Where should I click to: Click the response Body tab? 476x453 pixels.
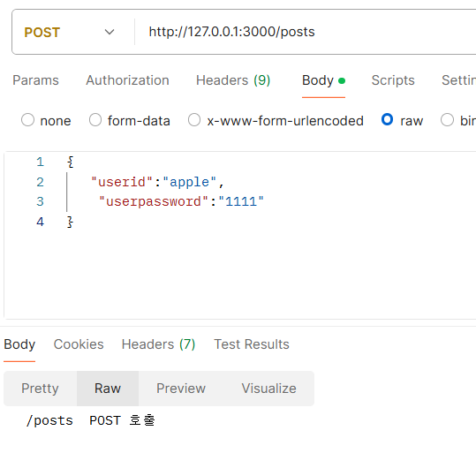point(19,344)
